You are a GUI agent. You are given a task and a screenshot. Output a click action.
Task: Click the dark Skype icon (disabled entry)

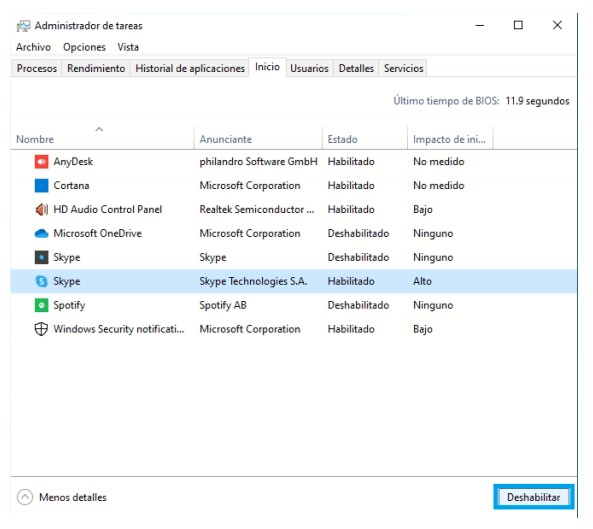(x=41, y=258)
